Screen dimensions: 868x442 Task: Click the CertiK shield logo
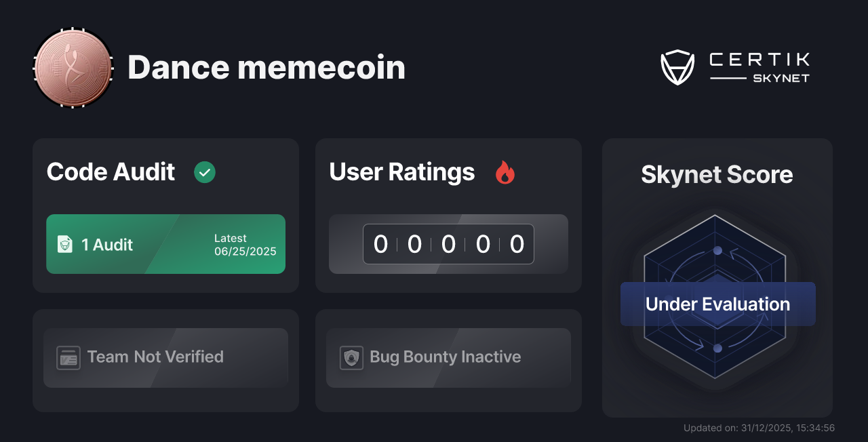click(677, 66)
